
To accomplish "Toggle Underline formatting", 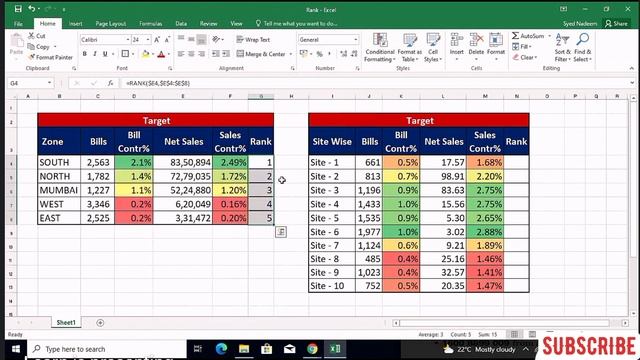I will [105, 54].
